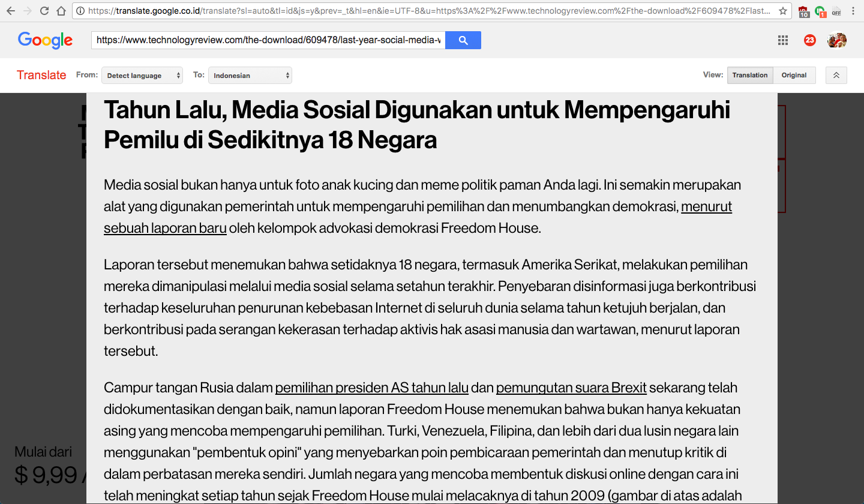Open the Indonesian target language dropdown
The width and height of the screenshot is (864, 504).
pyautogui.click(x=250, y=76)
